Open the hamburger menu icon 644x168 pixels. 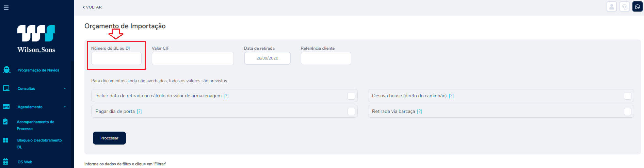coord(6,7)
